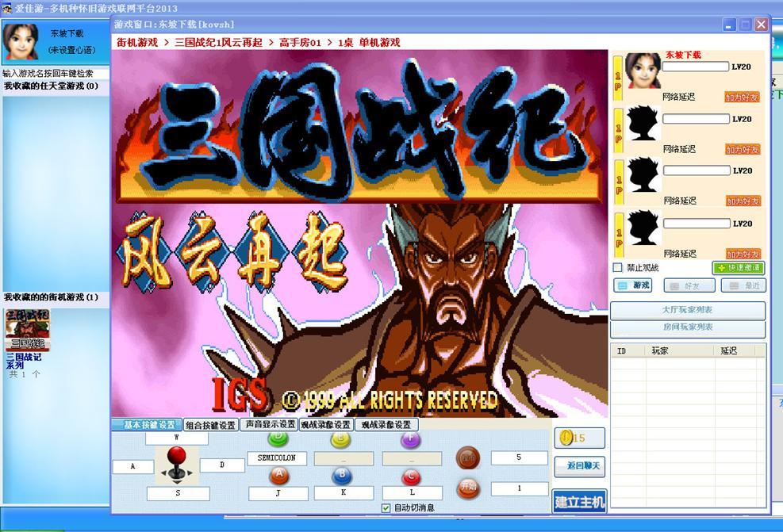Click the green D button icon
Screen dimensions: 783x532
tap(278, 439)
